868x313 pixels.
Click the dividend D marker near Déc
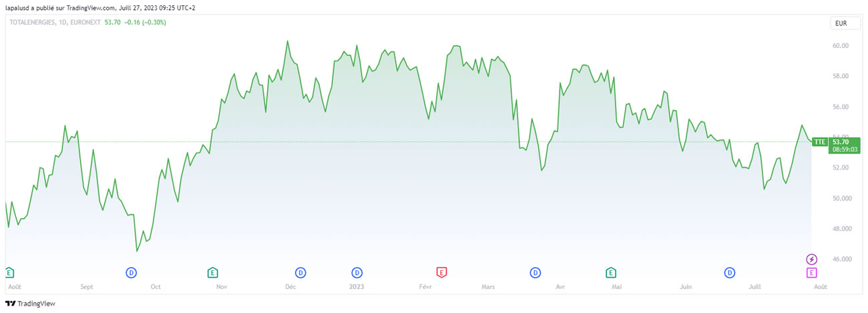(x=300, y=272)
